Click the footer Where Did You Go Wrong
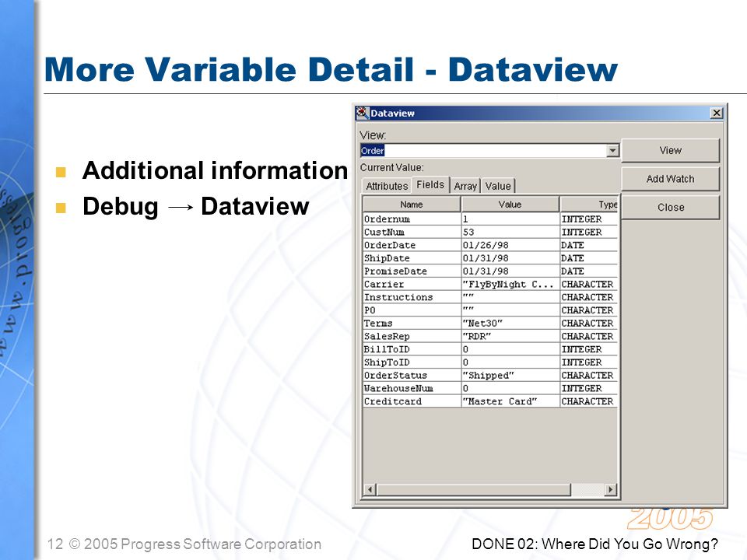The height and width of the screenshot is (560, 747). (x=630, y=544)
